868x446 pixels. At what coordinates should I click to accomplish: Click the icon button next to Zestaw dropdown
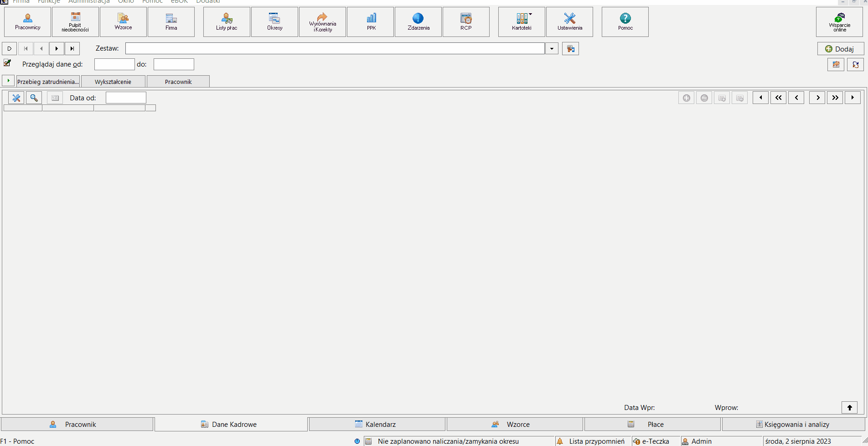click(570, 48)
